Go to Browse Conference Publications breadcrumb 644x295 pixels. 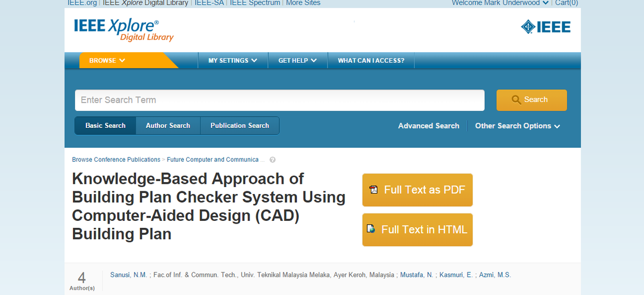tap(116, 160)
